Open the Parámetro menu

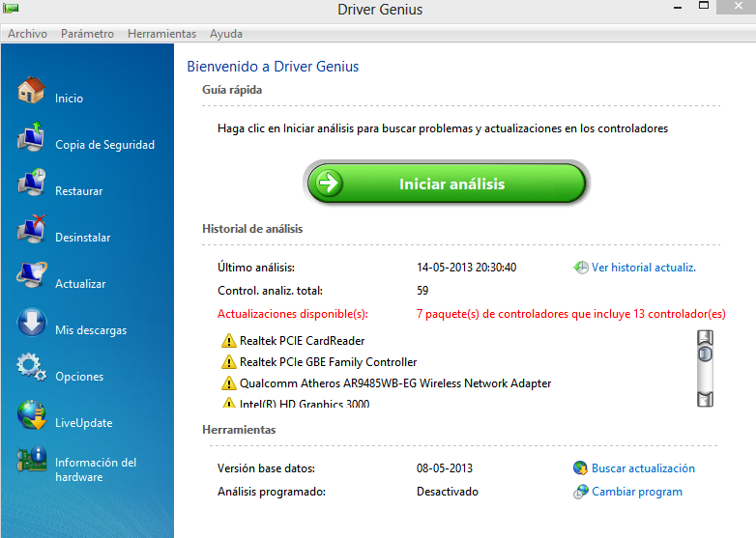[x=87, y=34]
